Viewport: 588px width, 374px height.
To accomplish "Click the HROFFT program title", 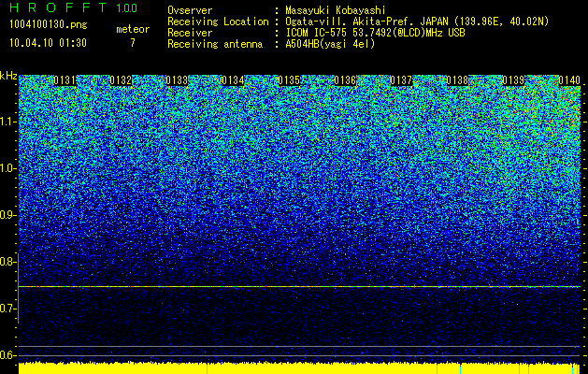I will 58,7.
